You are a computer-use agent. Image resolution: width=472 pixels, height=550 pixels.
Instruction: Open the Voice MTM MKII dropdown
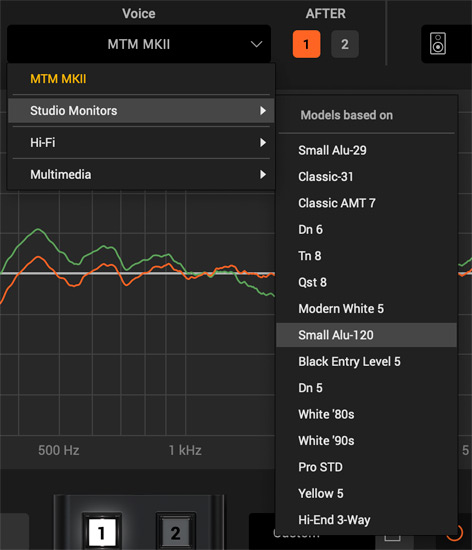139,44
